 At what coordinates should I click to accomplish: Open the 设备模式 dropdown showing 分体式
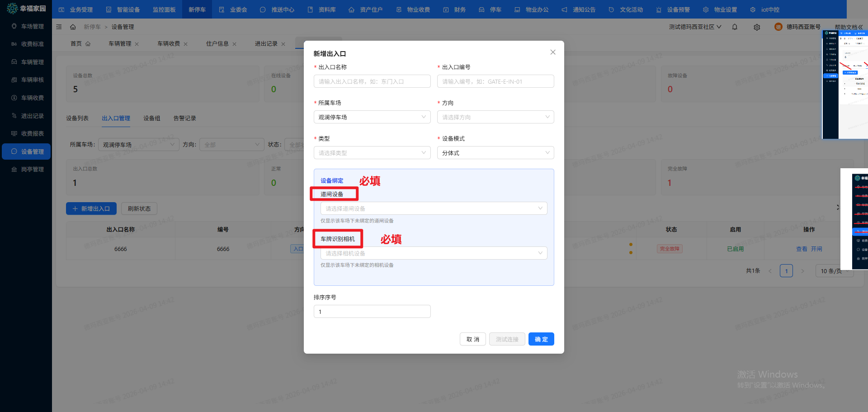click(x=495, y=153)
